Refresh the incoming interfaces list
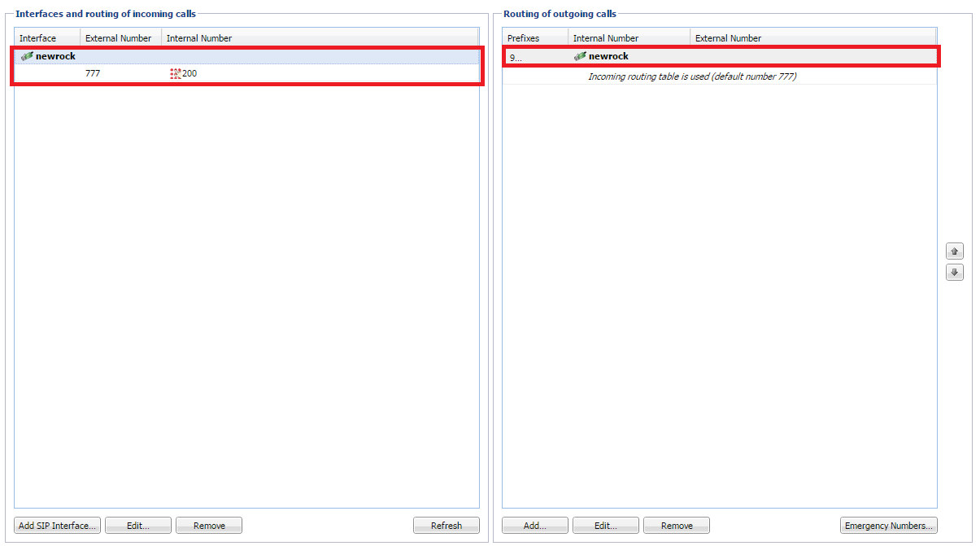Viewport: 980px width, 546px height. pos(446,526)
